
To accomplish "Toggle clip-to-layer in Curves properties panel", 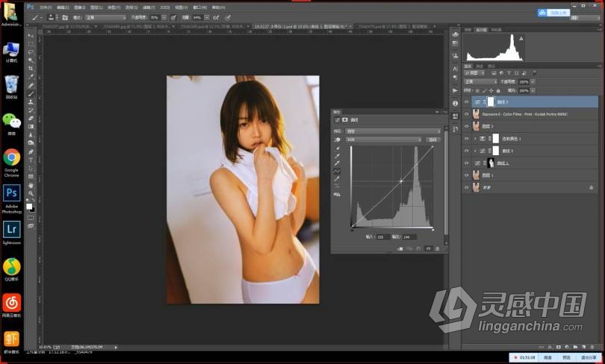I will click(x=400, y=249).
